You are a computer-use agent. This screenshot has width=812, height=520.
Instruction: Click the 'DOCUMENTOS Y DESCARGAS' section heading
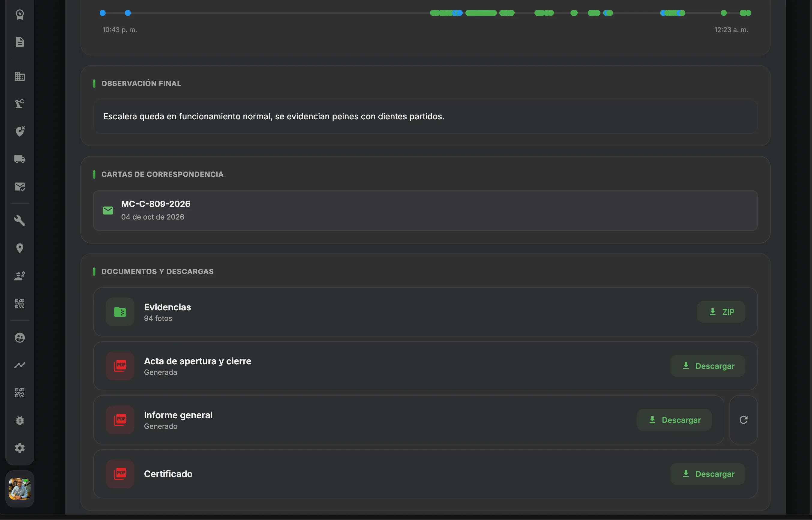(158, 271)
